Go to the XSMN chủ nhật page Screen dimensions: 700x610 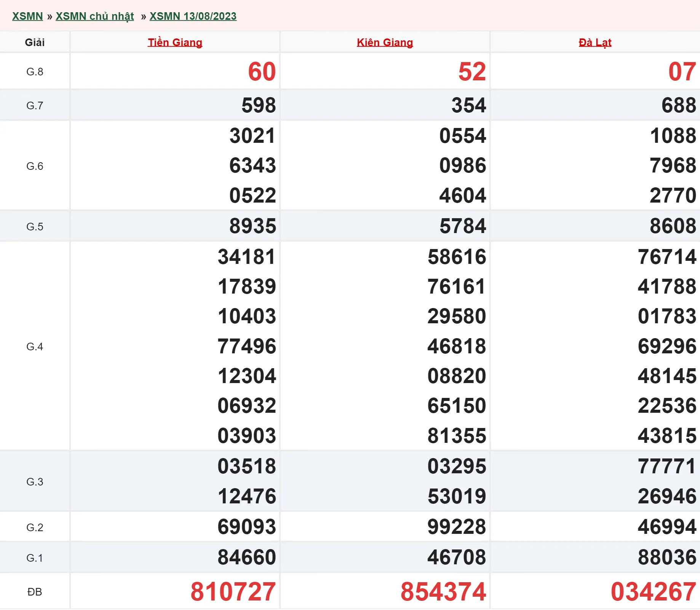point(95,16)
